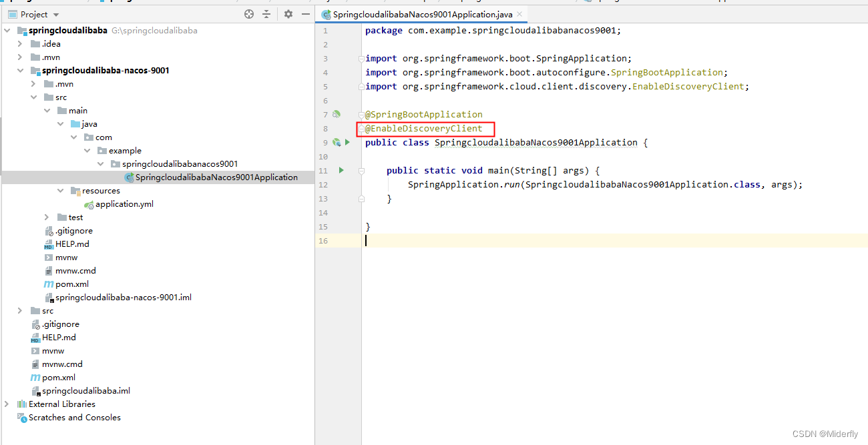
Task: Collapse the java folder arrow
Action: (x=61, y=124)
